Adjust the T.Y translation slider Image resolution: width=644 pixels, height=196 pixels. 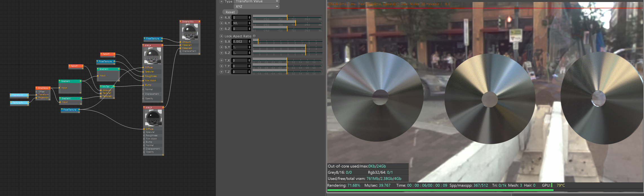287,66
